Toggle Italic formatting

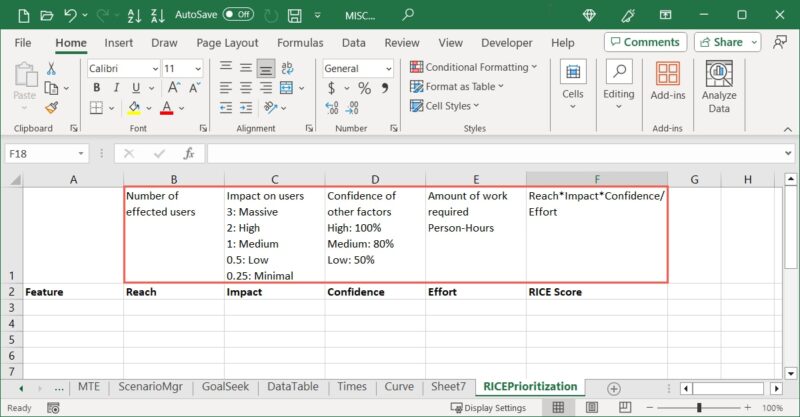point(116,88)
